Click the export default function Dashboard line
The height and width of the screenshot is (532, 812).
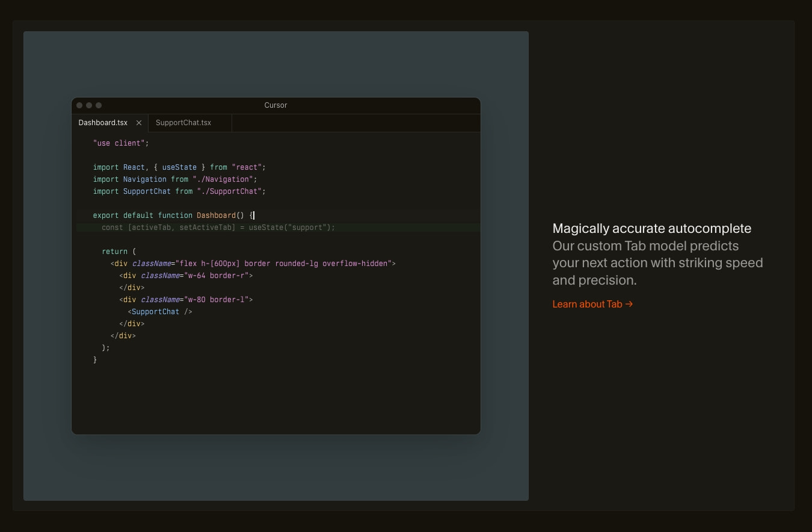coord(174,215)
